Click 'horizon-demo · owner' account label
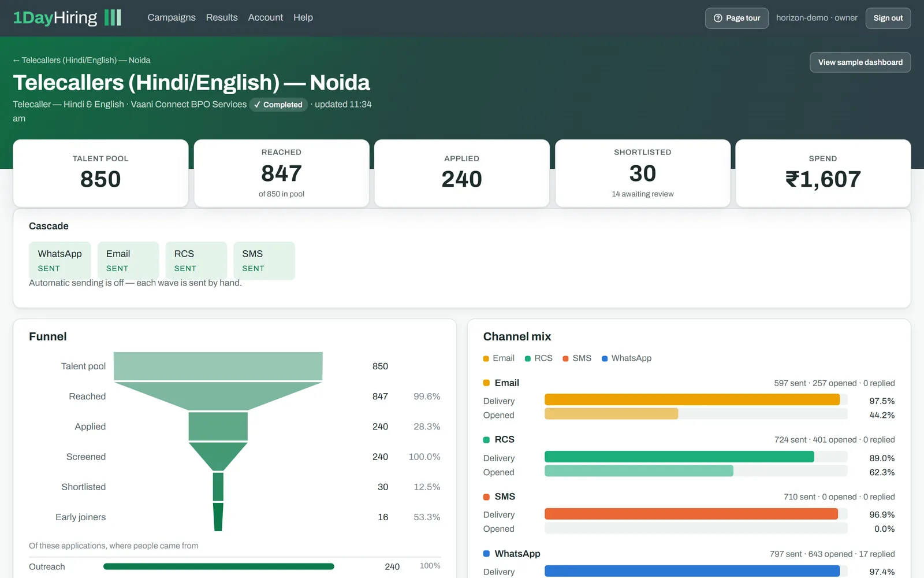 tap(817, 18)
